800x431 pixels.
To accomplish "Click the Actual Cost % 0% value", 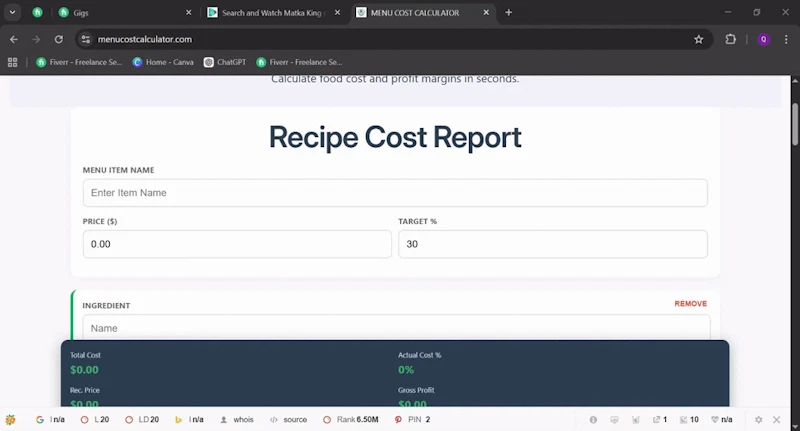I will (x=406, y=370).
